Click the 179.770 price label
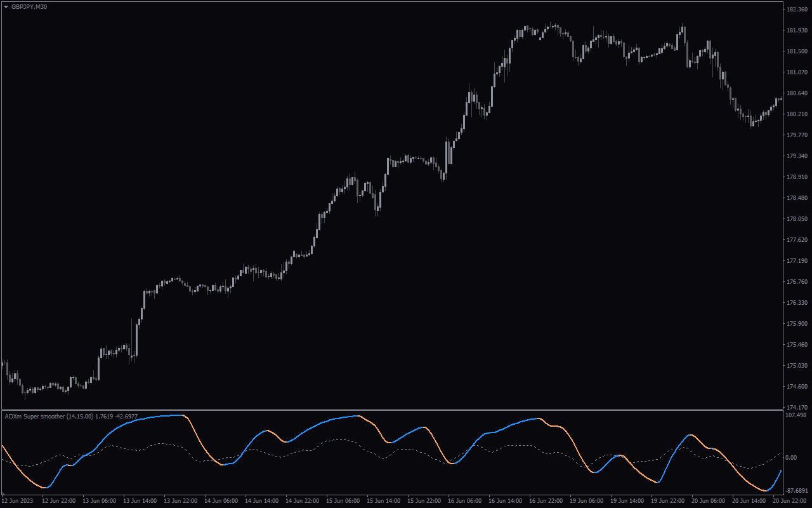812x508 pixels. [796, 135]
